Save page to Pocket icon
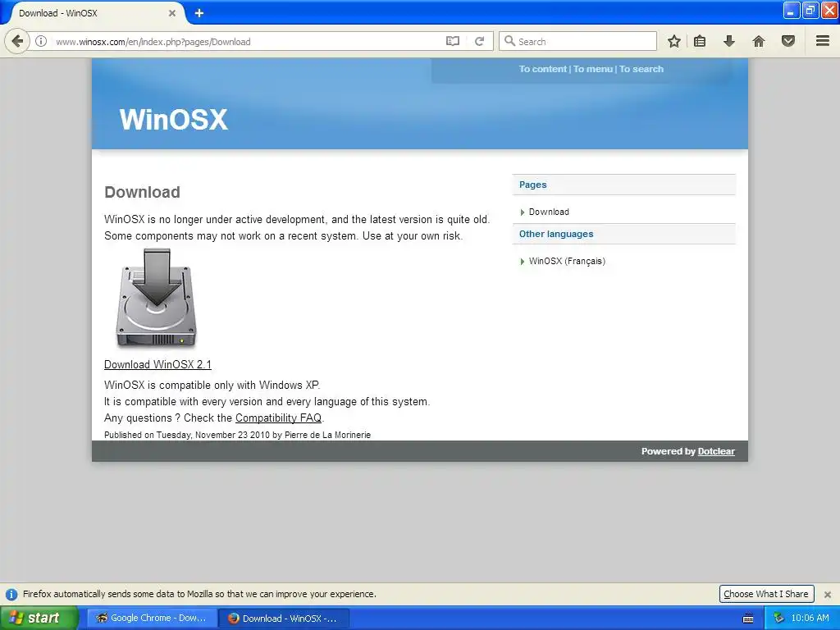This screenshot has width=840, height=630. (x=788, y=41)
